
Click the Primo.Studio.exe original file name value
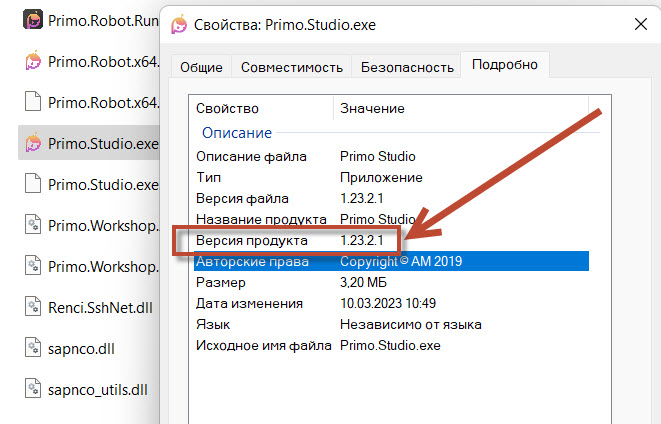click(390, 346)
